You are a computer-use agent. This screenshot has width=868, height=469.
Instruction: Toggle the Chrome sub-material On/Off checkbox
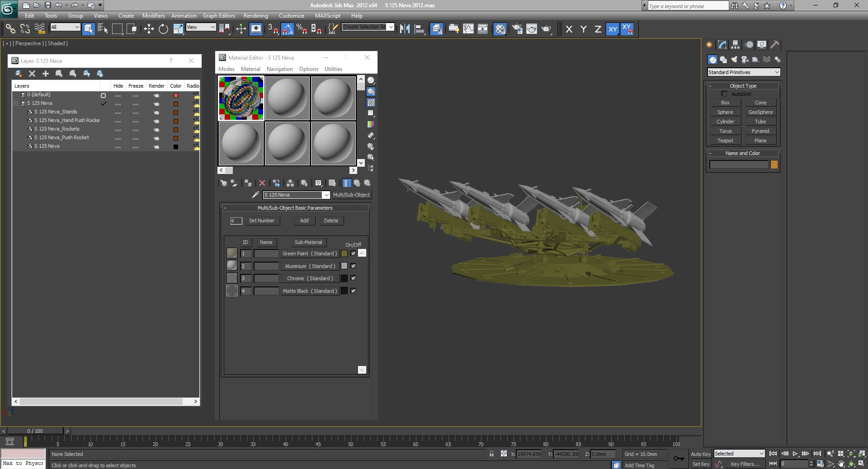point(353,278)
